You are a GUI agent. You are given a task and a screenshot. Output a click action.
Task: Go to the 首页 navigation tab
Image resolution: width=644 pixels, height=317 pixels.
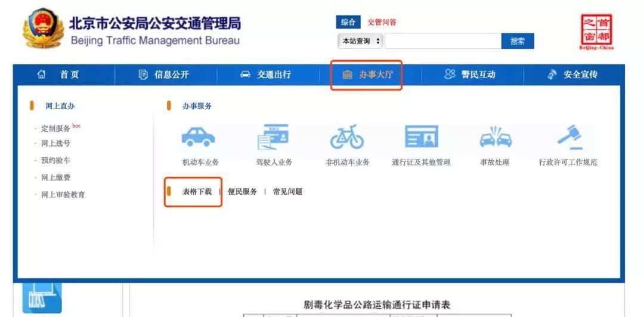(69, 74)
